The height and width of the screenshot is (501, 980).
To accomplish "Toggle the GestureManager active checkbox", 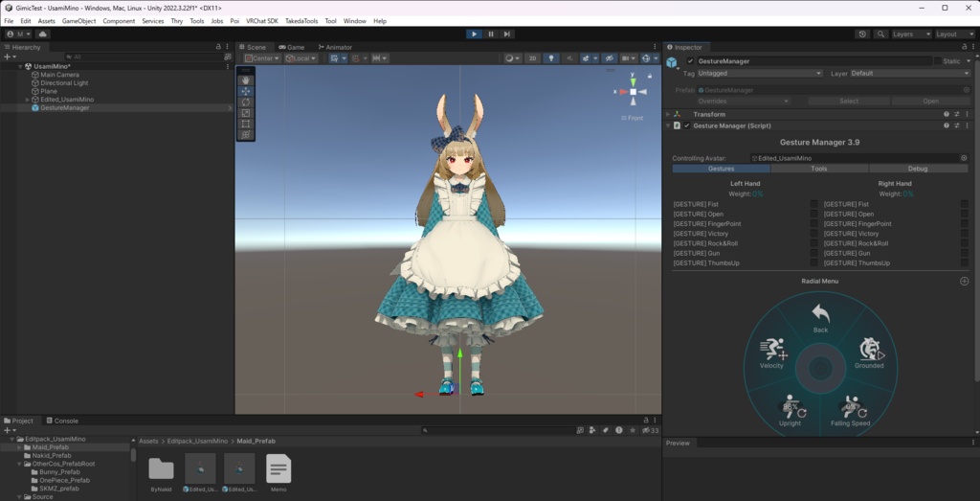I will coord(690,61).
